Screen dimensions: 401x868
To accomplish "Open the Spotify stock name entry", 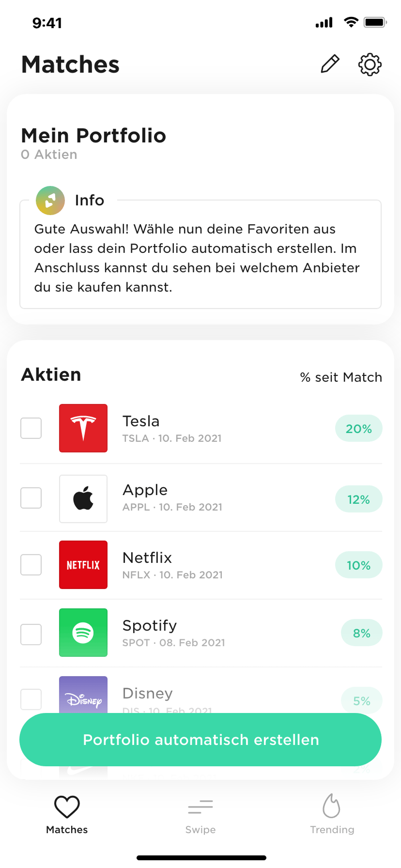I will 150,626.
